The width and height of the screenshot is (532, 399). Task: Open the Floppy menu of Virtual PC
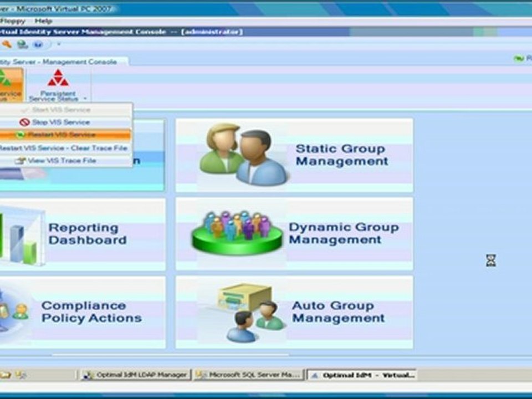(x=13, y=21)
